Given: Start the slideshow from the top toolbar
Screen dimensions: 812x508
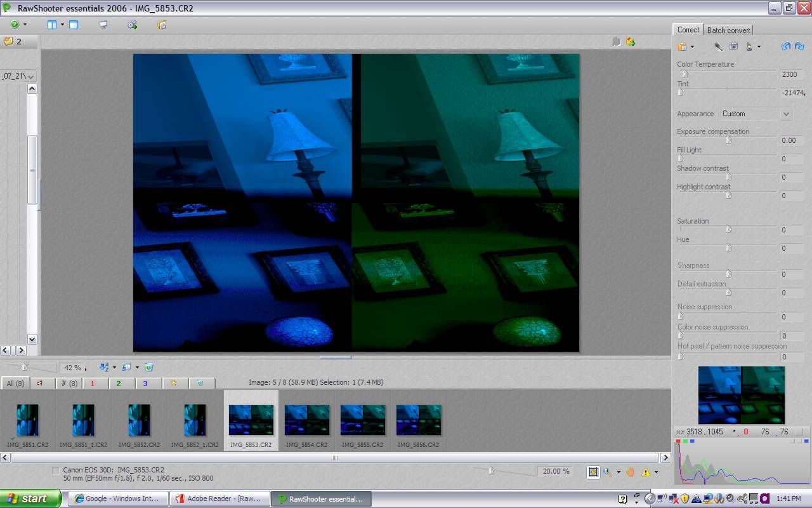Looking at the screenshot, I should [103, 25].
